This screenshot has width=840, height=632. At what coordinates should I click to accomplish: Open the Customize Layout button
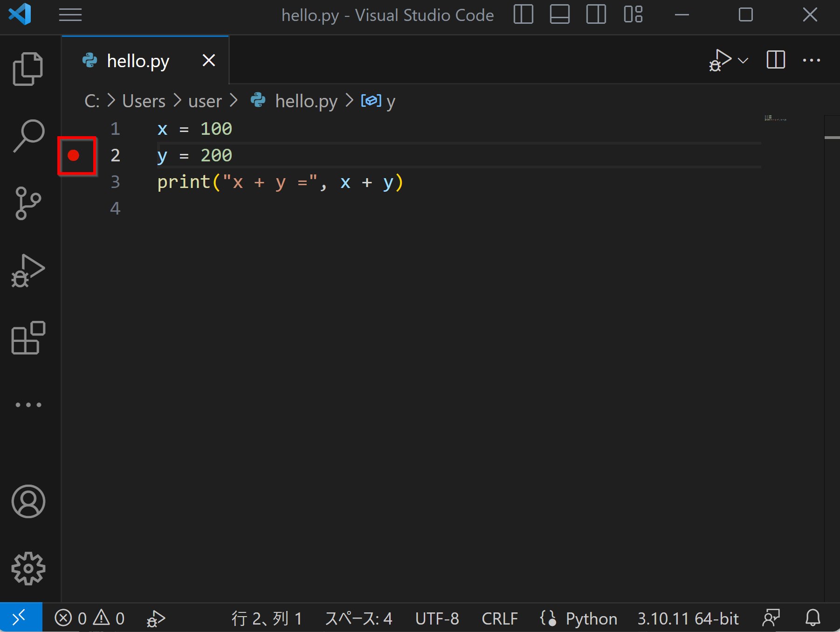(633, 14)
